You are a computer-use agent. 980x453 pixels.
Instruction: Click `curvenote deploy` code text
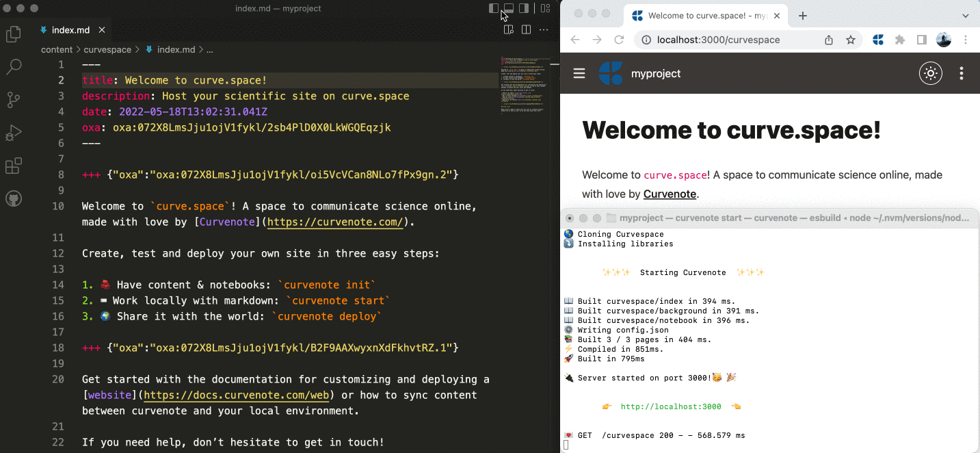[x=327, y=316]
